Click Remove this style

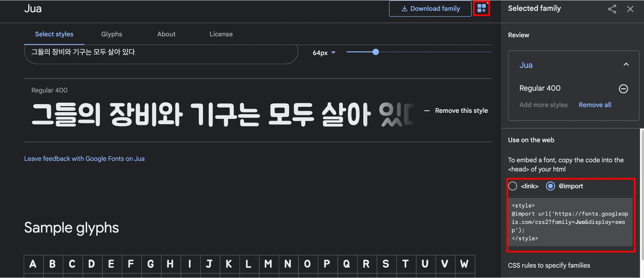click(x=456, y=111)
